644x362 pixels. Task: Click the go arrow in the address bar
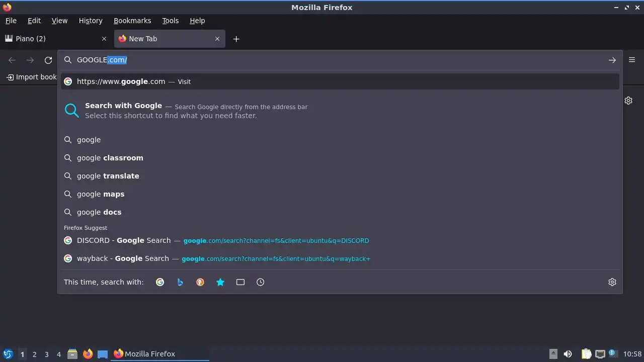612,60
